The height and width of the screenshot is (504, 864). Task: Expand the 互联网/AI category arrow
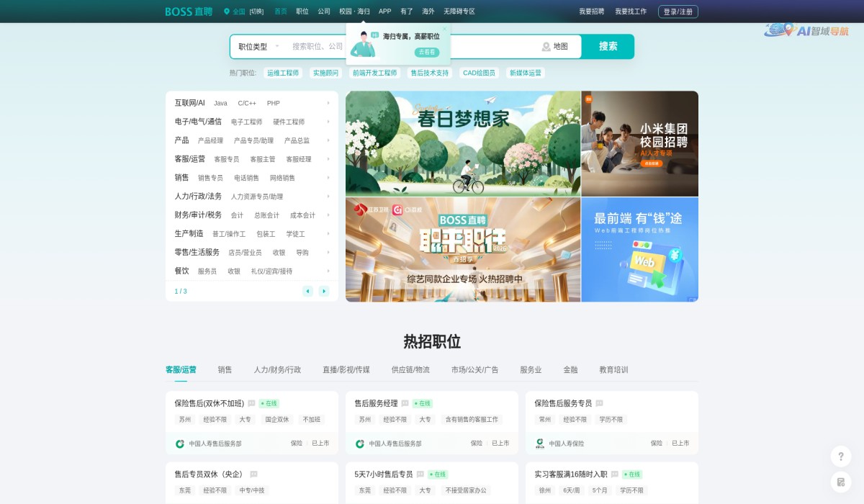pos(328,103)
